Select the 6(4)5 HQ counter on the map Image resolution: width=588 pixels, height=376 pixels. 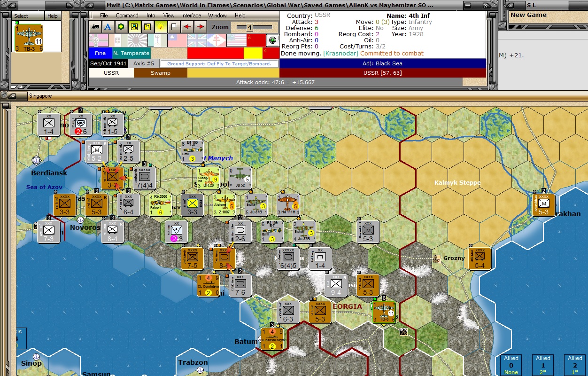tap(288, 258)
